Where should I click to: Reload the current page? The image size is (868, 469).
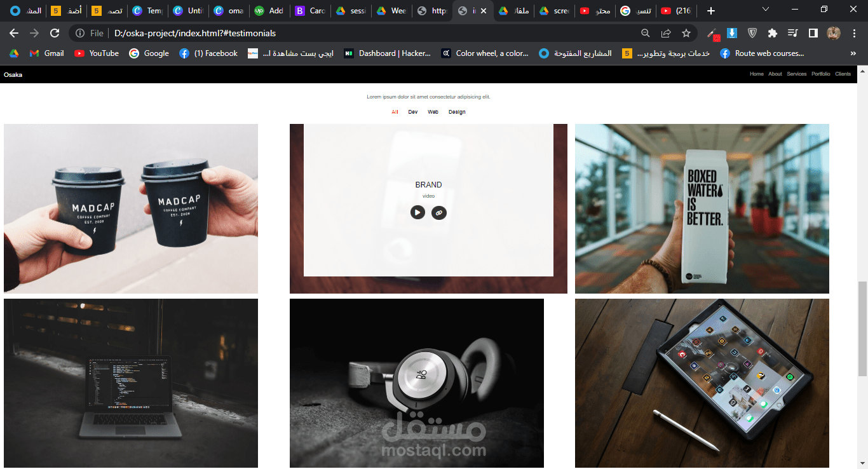(55, 33)
